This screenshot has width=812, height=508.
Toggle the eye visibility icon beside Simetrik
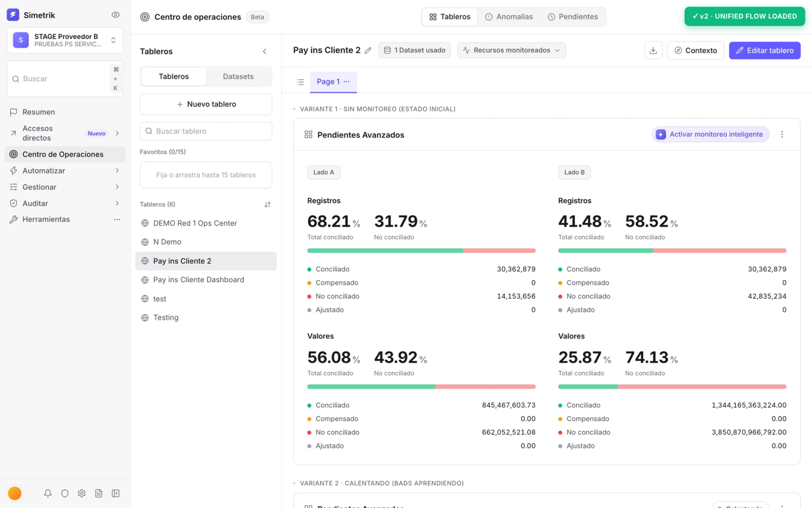tap(116, 15)
